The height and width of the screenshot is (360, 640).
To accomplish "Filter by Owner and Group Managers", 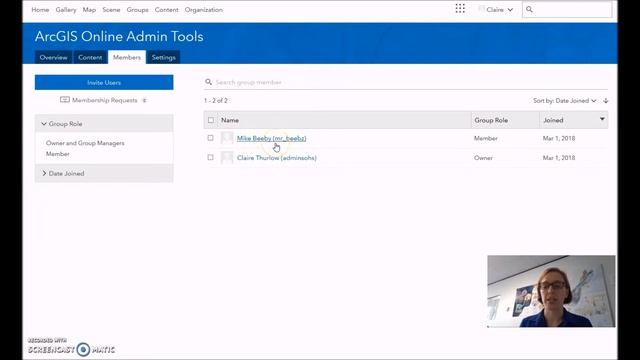I will (x=85, y=143).
